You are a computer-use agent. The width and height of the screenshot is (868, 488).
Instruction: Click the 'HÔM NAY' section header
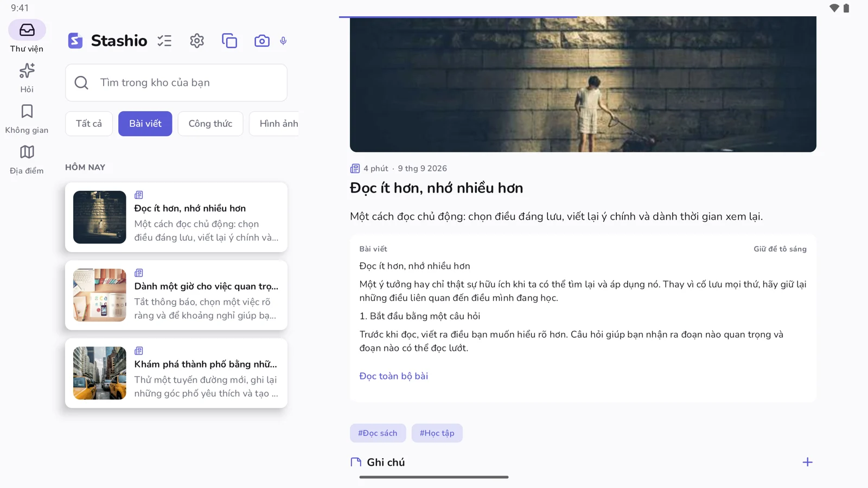coord(85,168)
